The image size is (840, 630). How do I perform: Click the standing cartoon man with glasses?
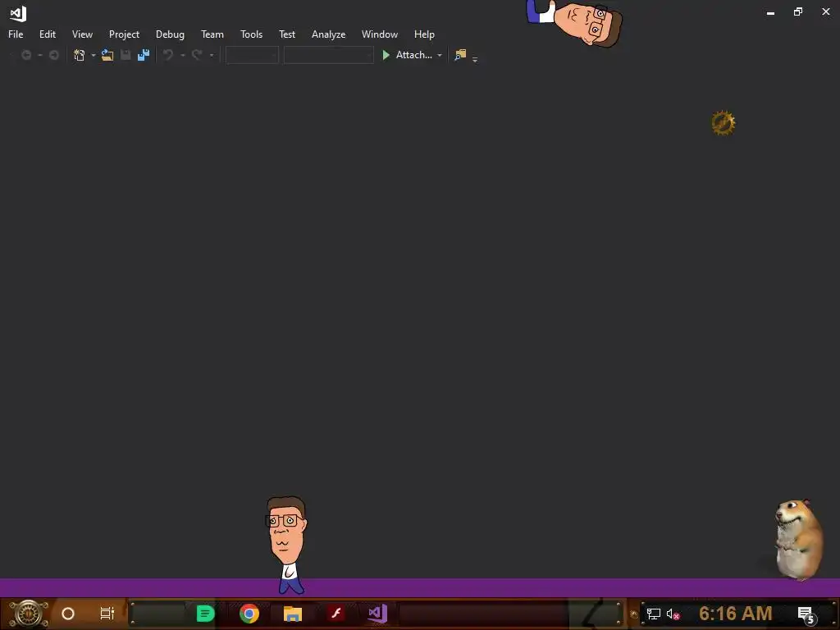point(286,545)
